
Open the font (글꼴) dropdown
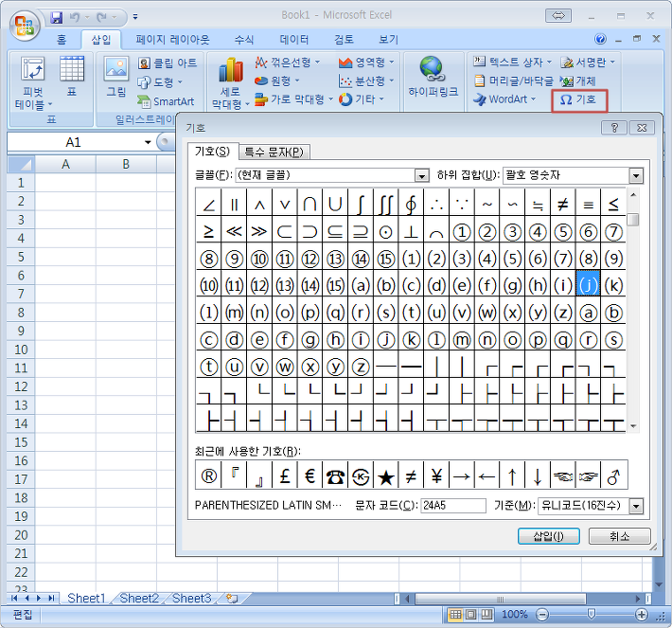tap(422, 175)
